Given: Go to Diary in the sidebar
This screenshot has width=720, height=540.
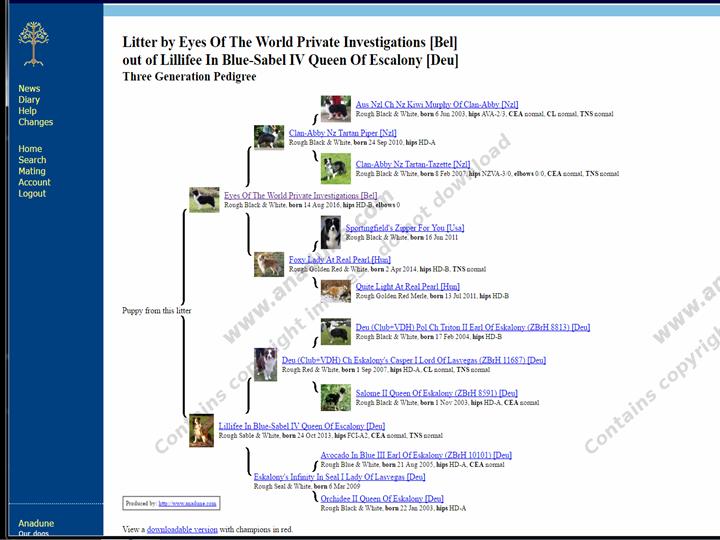Looking at the screenshot, I should [29, 100].
